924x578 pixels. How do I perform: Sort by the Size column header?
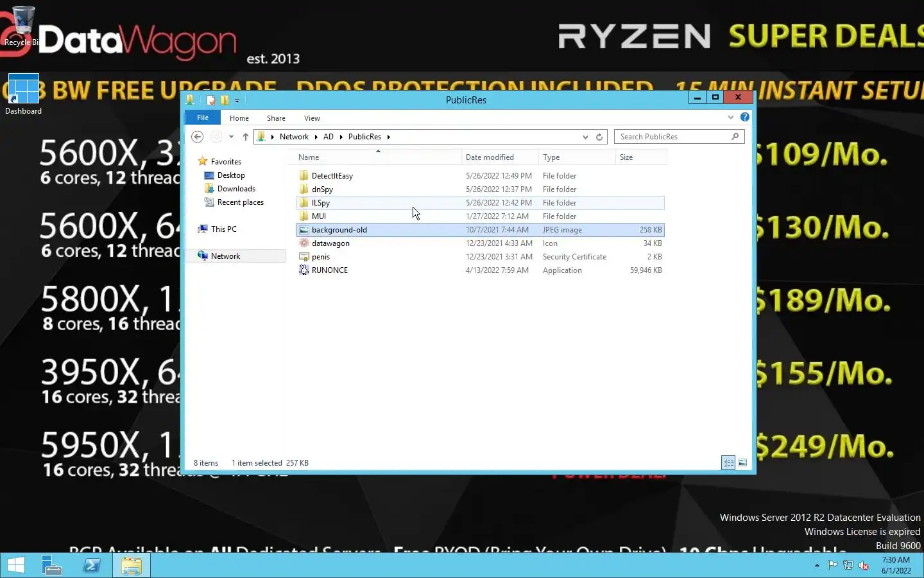tap(641, 157)
